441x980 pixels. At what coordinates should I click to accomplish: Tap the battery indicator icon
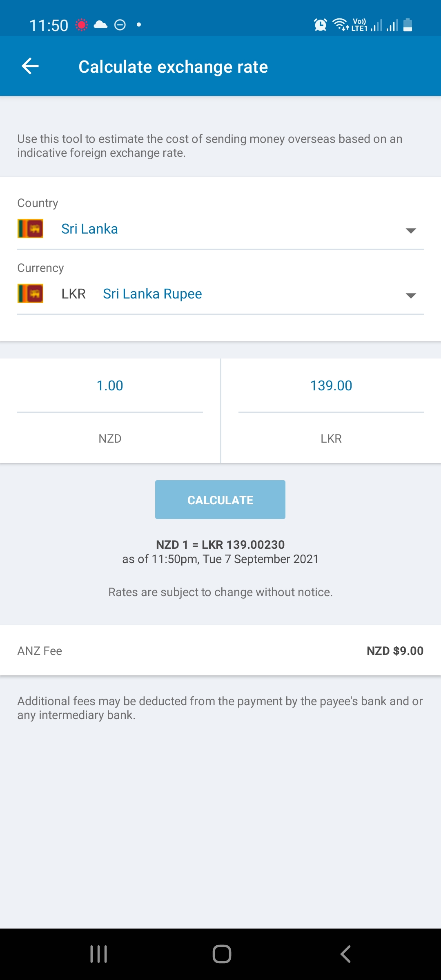[x=408, y=25]
